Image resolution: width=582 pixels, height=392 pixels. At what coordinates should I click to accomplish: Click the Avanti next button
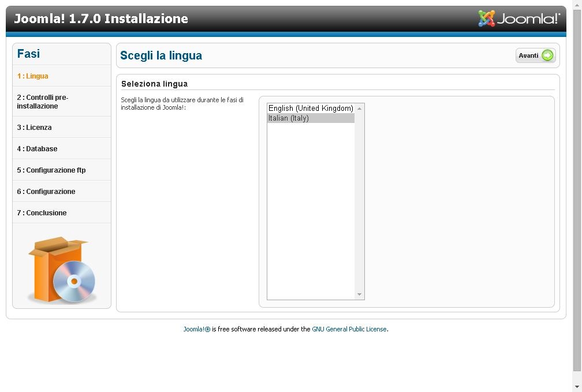(x=535, y=55)
